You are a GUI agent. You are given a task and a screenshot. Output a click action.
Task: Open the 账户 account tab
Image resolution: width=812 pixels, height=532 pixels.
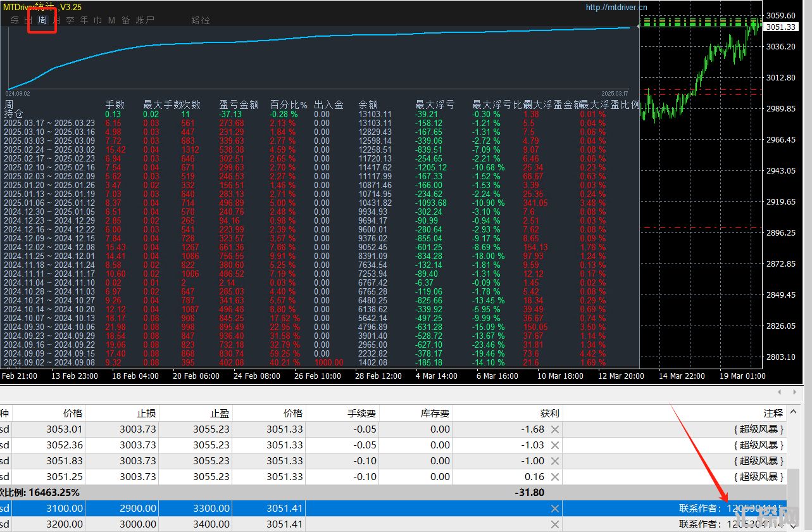145,20
